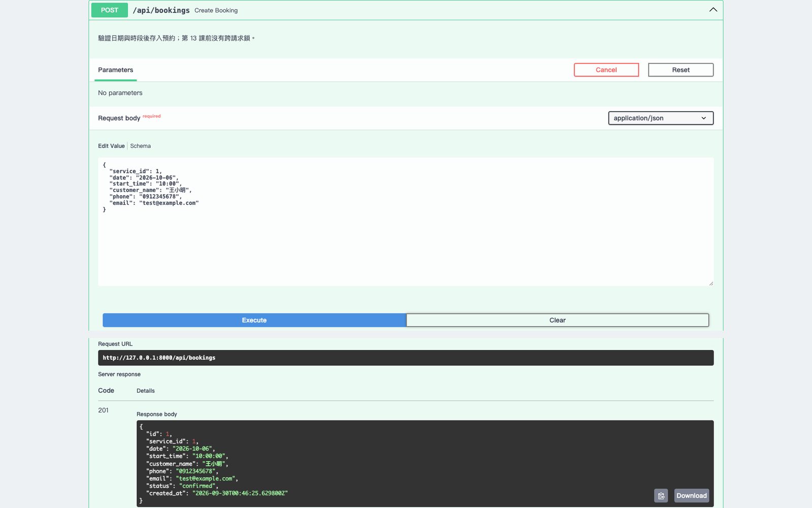
Task: Cancel the try-it-out mode
Action: point(606,70)
